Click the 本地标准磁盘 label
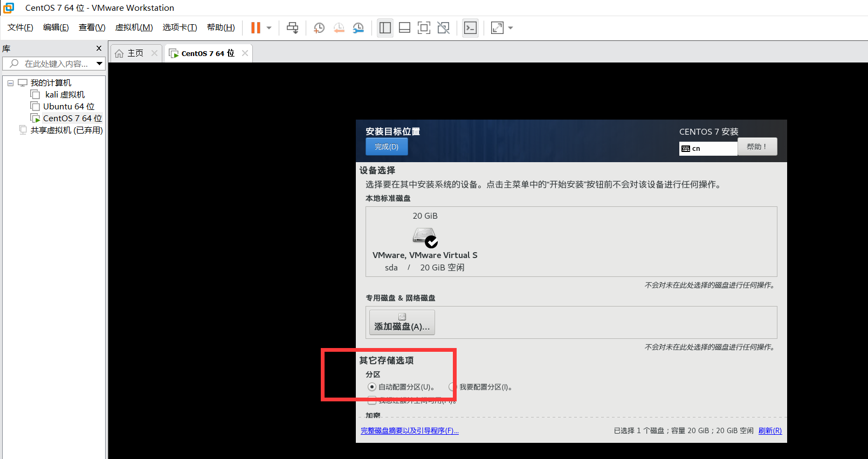The height and width of the screenshot is (459, 868). [388, 198]
